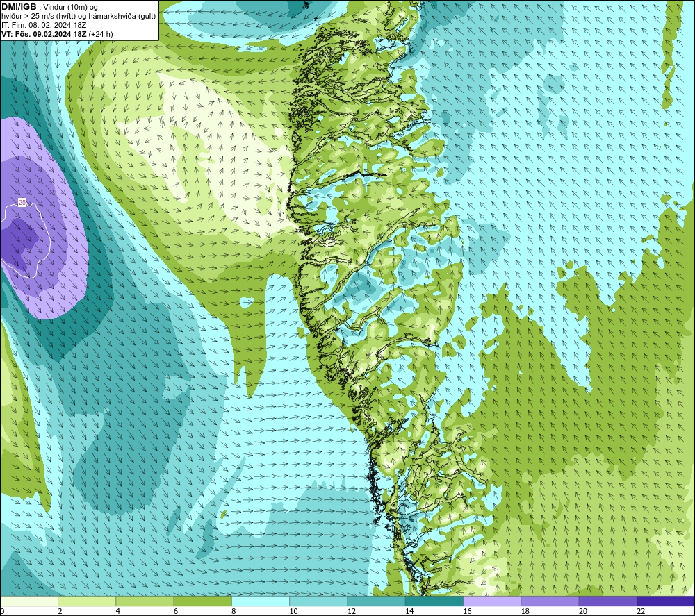Click the 'VT: Fös. 09.02.2024 18Z' valid-time line
The image size is (695, 616).
point(44,34)
